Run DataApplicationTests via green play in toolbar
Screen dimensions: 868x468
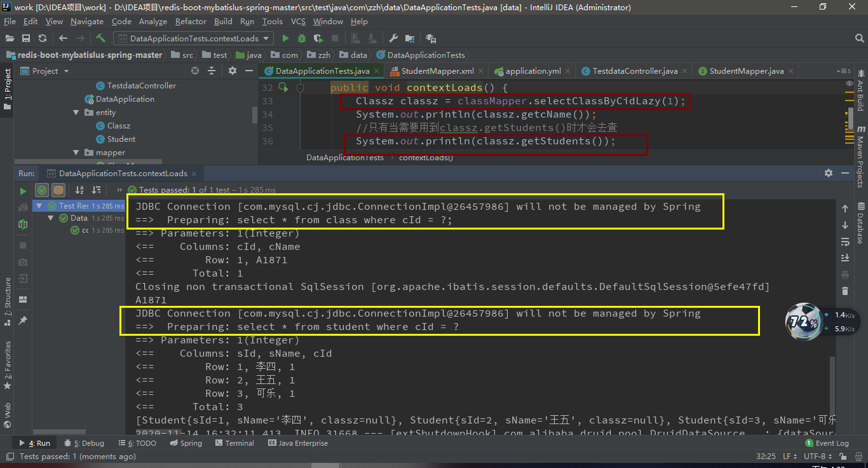tap(285, 38)
